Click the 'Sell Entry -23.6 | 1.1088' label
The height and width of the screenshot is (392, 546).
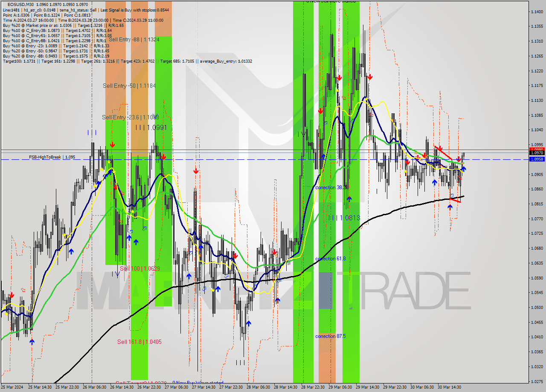click(x=131, y=117)
